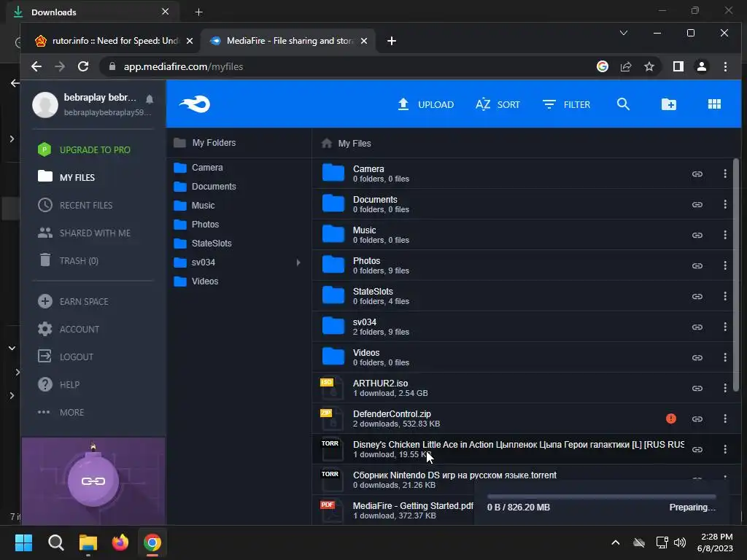Copy share link for Photos folder

(697, 265)
